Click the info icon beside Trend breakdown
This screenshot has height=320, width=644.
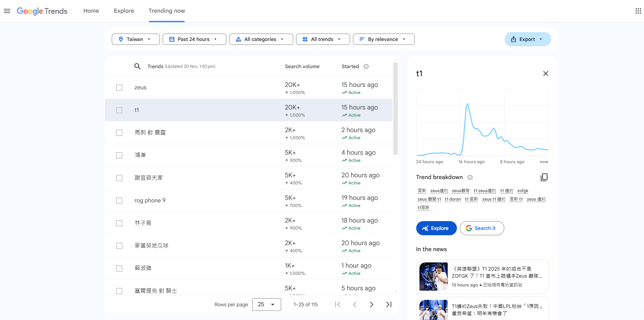[x=470, y=177]
